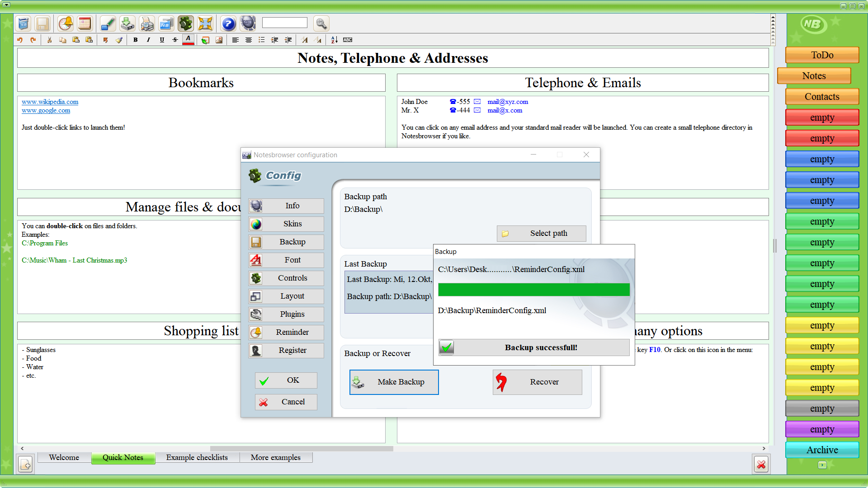Click the toolbar search input field
Viewport: 868px width, 488px height.
coord(285,23)
